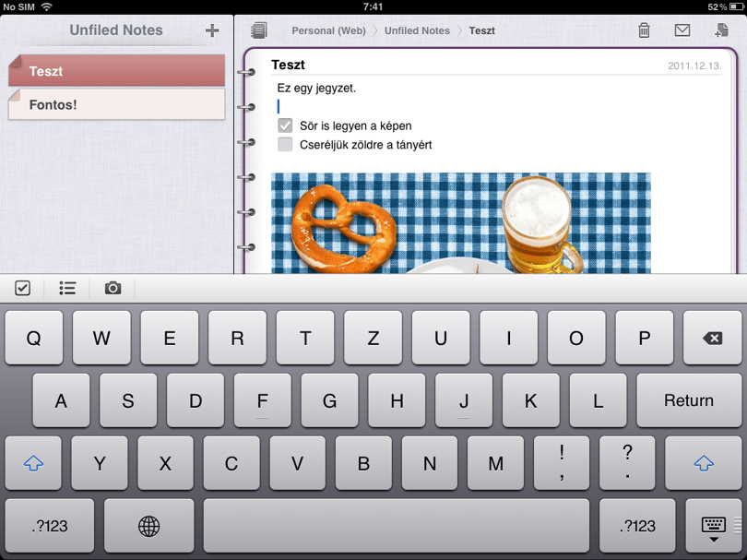Image resolution: width=747 pixels, height=560 pixels.
Task: Open the notebooks list icon
Action: [259, 30]
